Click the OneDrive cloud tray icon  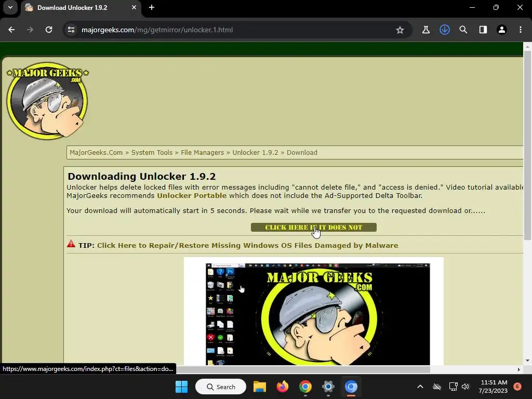click(437, 387)
